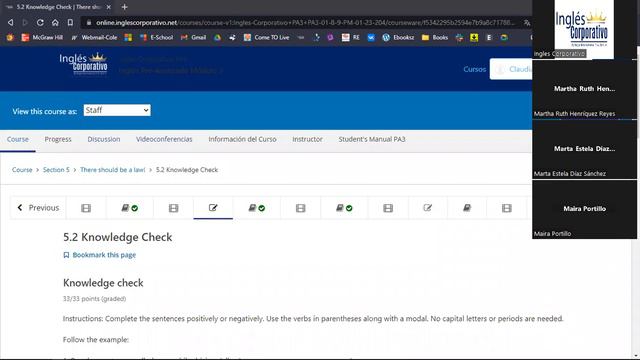Open third completed book unit with checkmark
Image resolution: width=640 pixels, height=360 pixels.
(344, 208)
